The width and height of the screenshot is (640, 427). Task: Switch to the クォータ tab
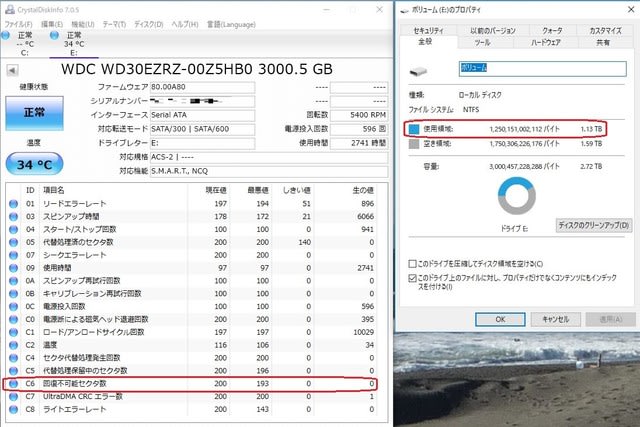[552, 31]
